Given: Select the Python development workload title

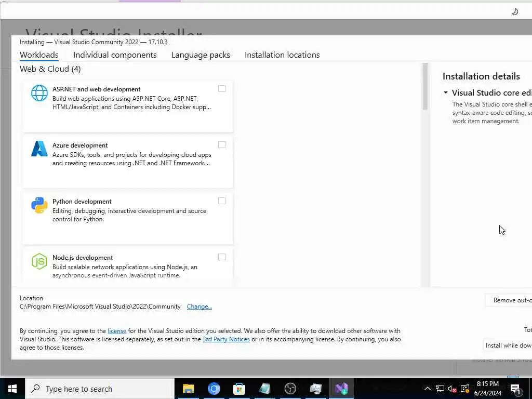Looking at the screenshot, I should coord(82,202).
